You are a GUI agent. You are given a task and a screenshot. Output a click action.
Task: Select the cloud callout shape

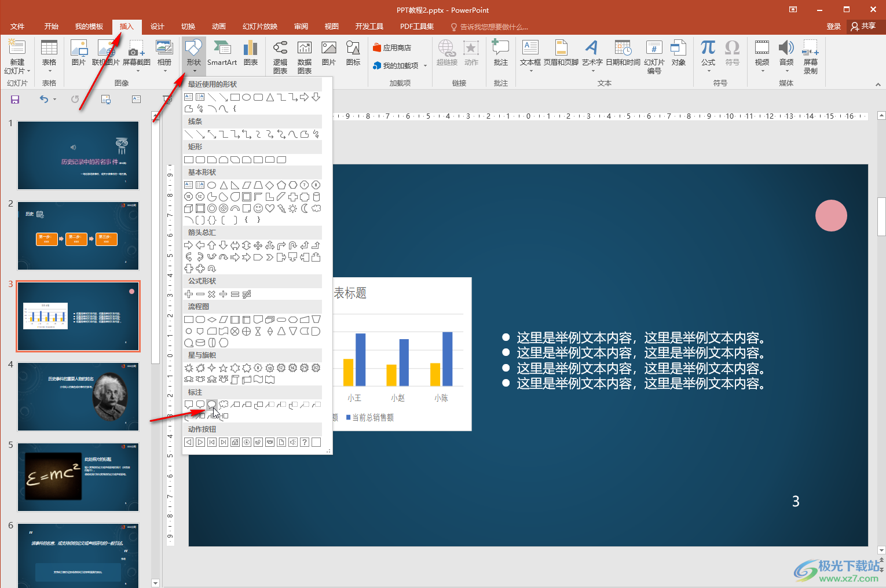(x=224, y=405)
